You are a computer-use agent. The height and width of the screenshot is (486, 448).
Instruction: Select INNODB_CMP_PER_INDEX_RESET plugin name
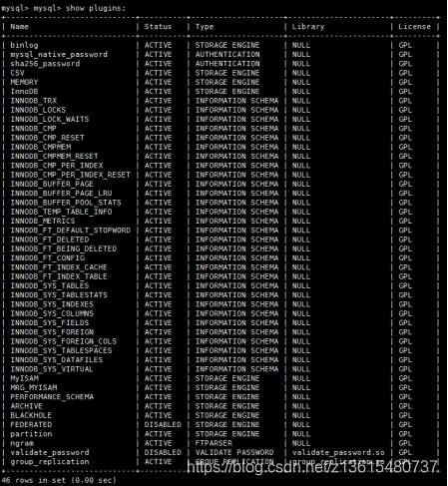coord(70,175)
